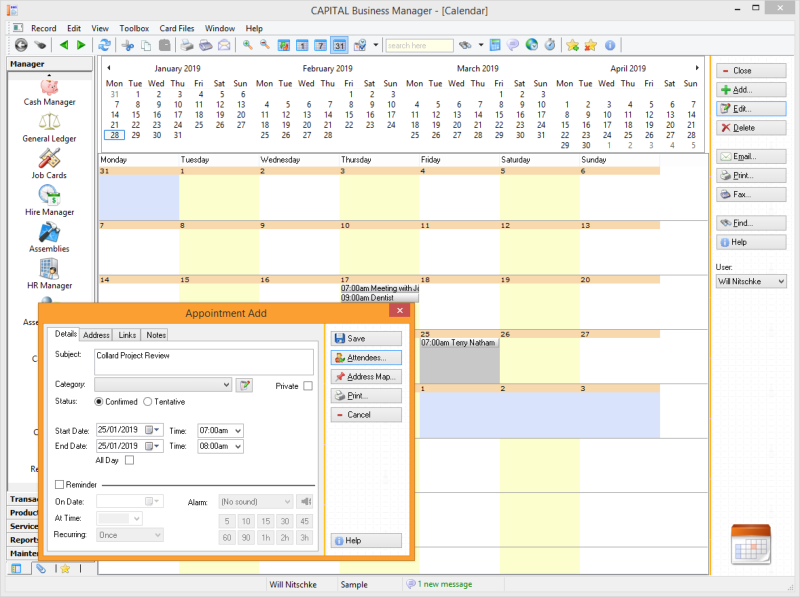800x597 pixels.
Task: Show next months using the mini-calendar right arrow
Action: coord(697,68)
